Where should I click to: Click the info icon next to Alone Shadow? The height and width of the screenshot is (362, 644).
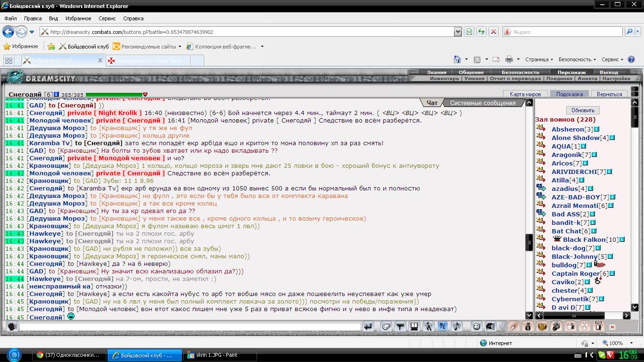612,138
